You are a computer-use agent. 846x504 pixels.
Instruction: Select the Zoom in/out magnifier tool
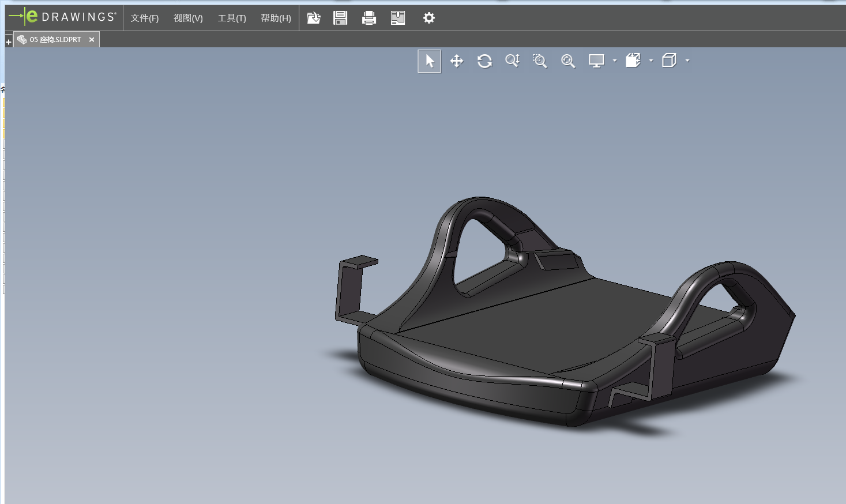coord(512,61)
